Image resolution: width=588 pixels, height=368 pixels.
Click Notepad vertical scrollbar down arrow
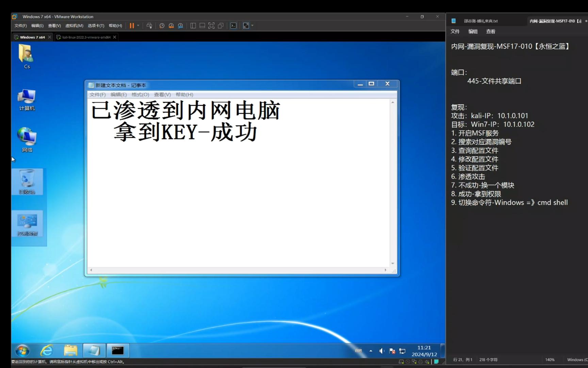(x=393, y=263)
